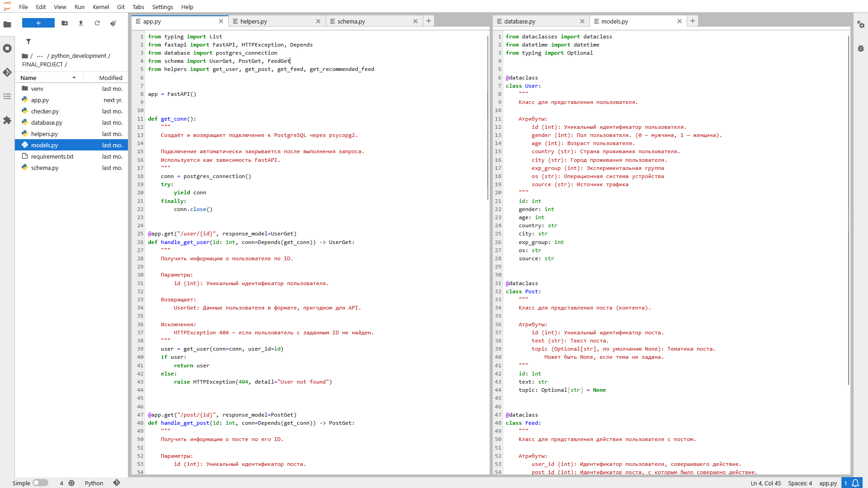This screenshot has width=868, height=488.
Task: Open the Extension Manager sidebar
Action: (7, 120)
